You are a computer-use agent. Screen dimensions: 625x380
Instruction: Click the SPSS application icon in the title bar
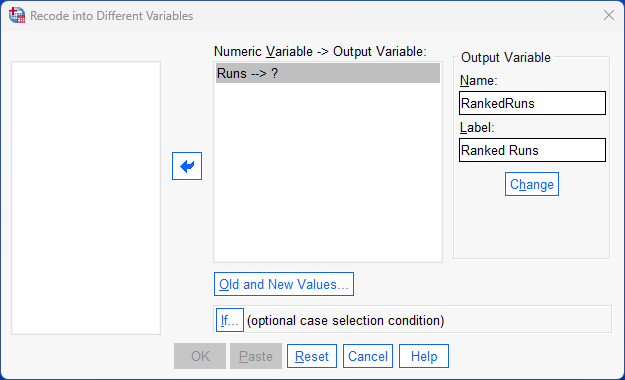click(x=17, y=16)
